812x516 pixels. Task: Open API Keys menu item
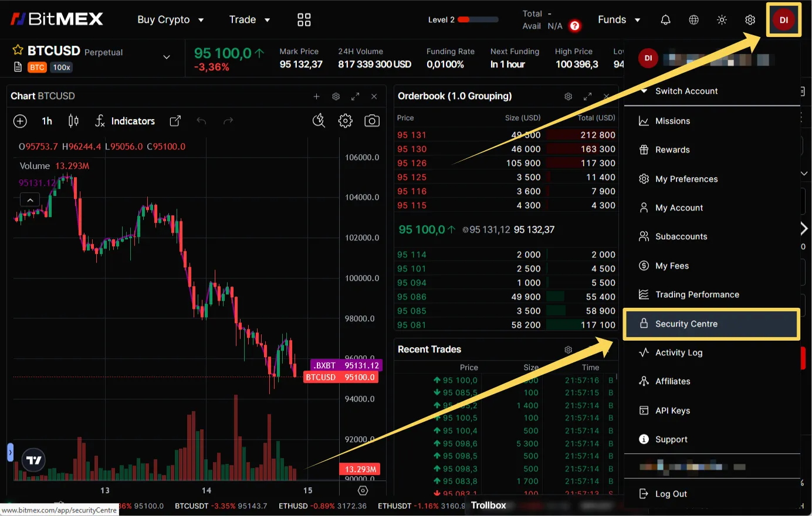coord(672,410)
